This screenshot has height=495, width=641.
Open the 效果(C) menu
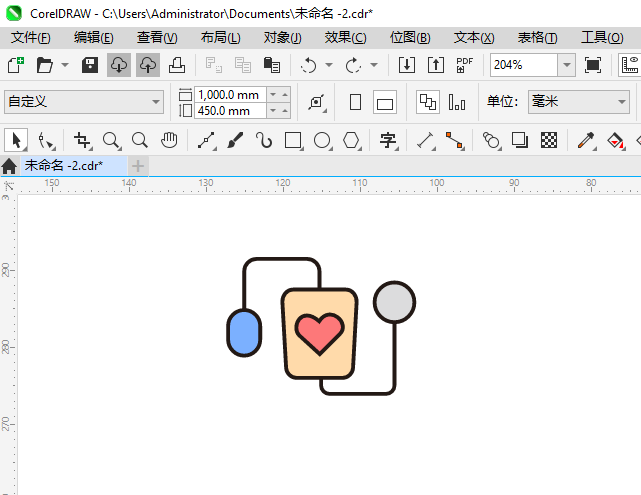coord(345,38)
